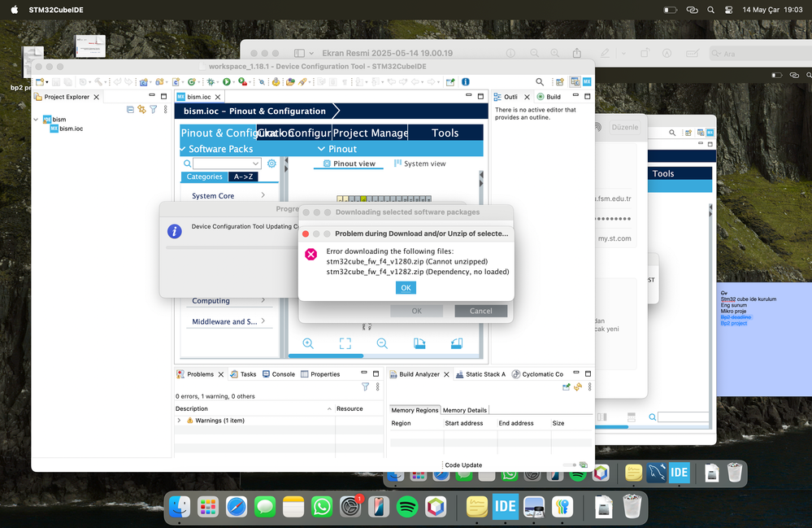The image size is (812, 528).
Task: Click the pinout horizontal scrollbar
Action: coord(326,356)
